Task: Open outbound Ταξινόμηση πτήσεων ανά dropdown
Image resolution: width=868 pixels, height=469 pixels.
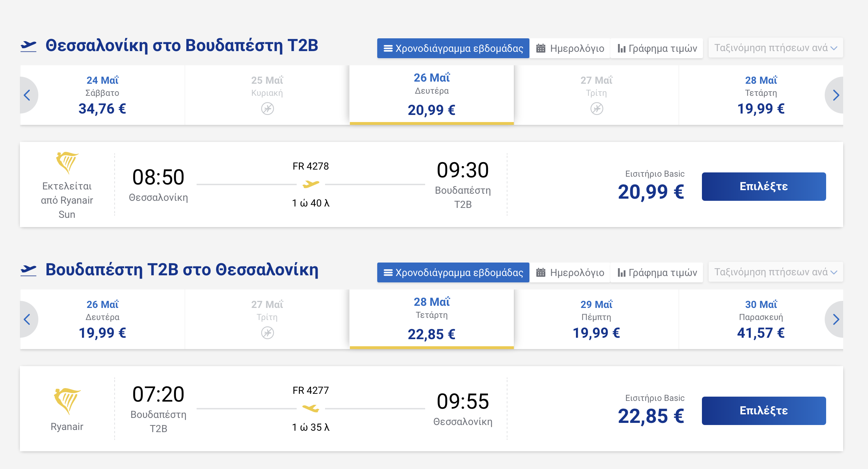Action: (x=776, y=48)
